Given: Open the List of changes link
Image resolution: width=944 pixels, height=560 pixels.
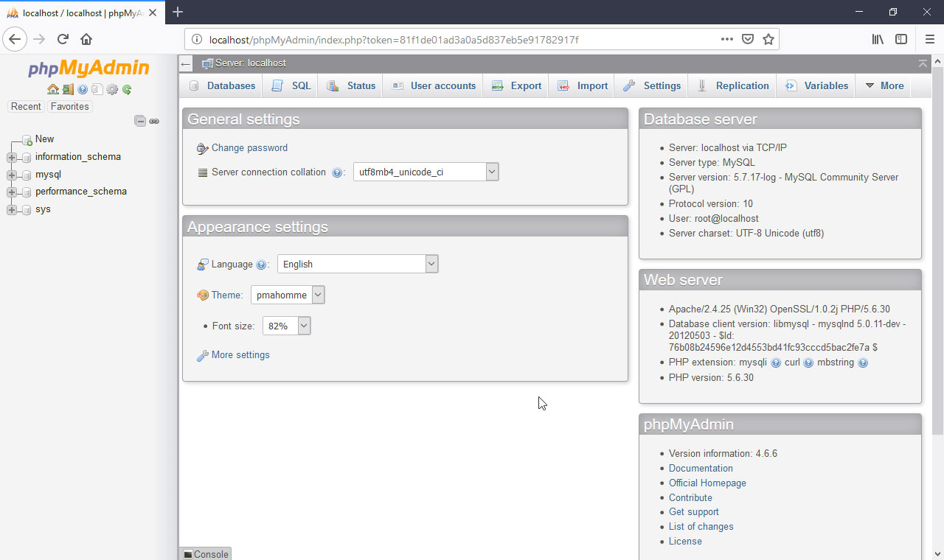Looking at the screenshot, I should pyautogui.click(x=701, y=526).
